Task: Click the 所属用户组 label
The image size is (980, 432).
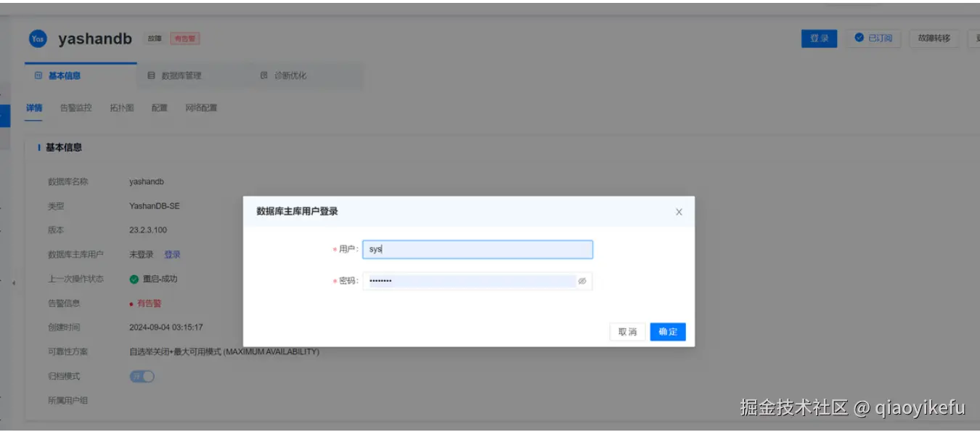Action: (x=68, y=401)
